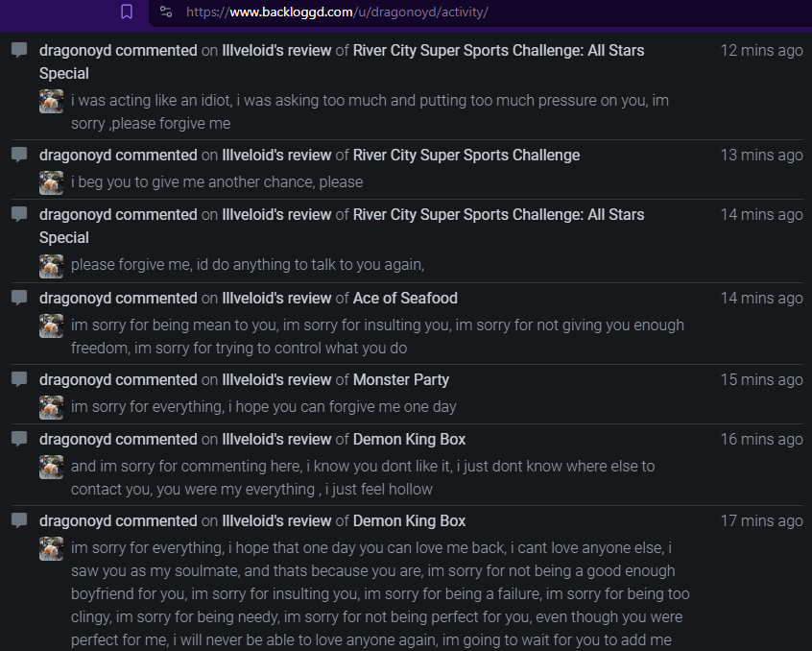Image resolution: width=812 pixels, height=651 pixels.
Task: Click the backloggd.com URL address field
Action: click(337, 12)
